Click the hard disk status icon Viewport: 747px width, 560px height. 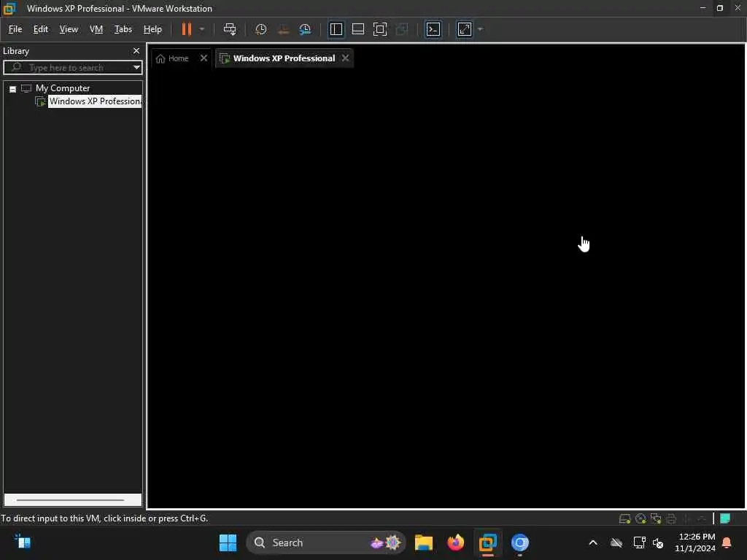[x=624, y=518]
